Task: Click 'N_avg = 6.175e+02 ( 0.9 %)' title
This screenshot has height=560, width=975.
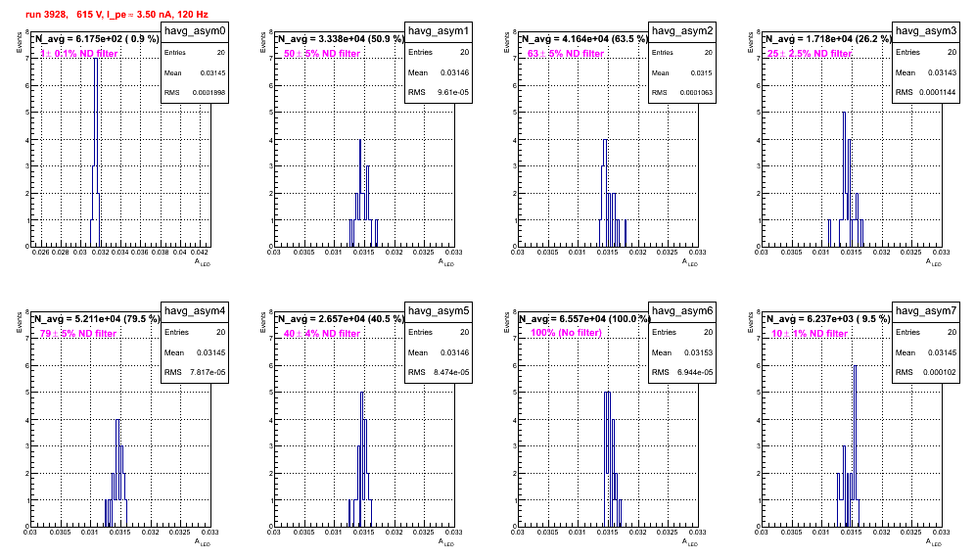Action: point(97,38)
